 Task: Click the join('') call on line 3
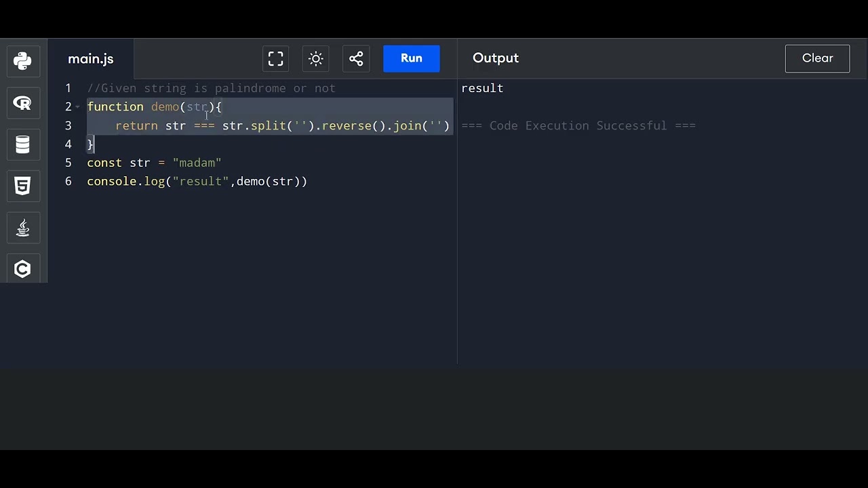(x=422, y=125)
